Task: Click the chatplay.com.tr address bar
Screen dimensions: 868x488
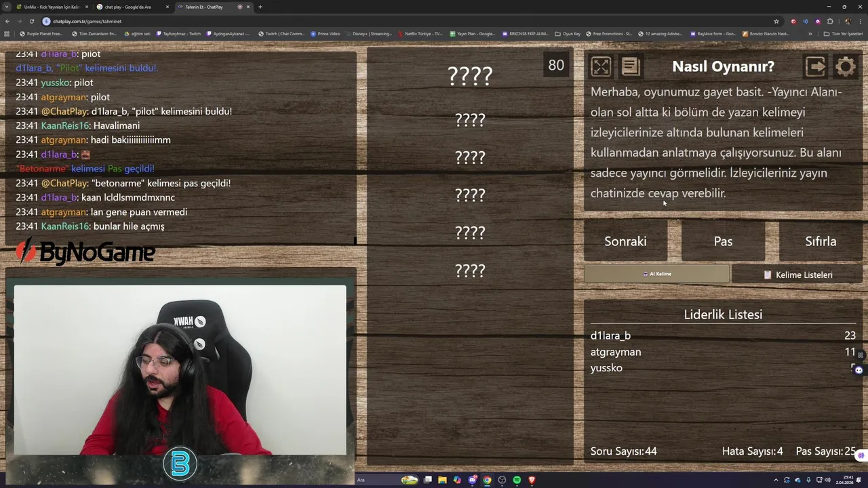Action: coord(407,21)
